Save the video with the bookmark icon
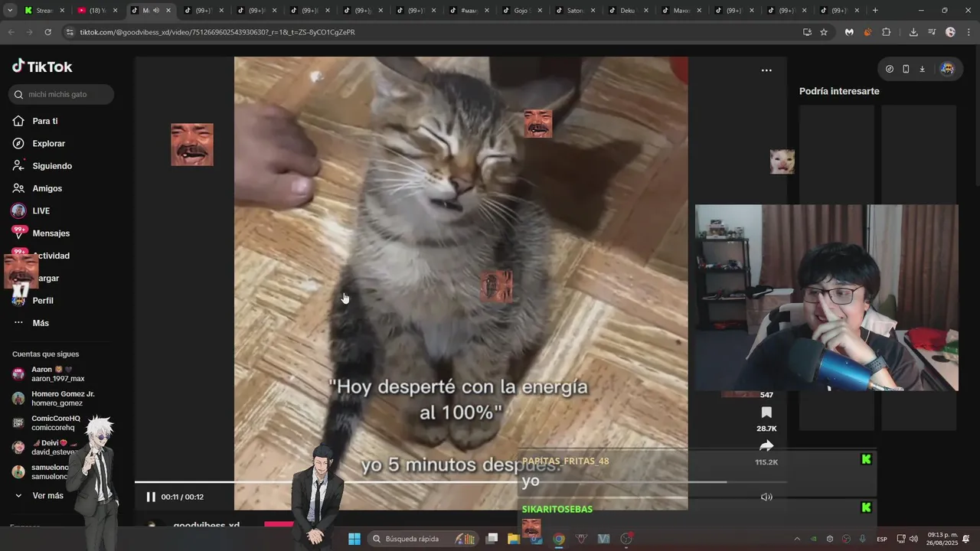This screenshot has height=551, width=980. coord(766,412)
